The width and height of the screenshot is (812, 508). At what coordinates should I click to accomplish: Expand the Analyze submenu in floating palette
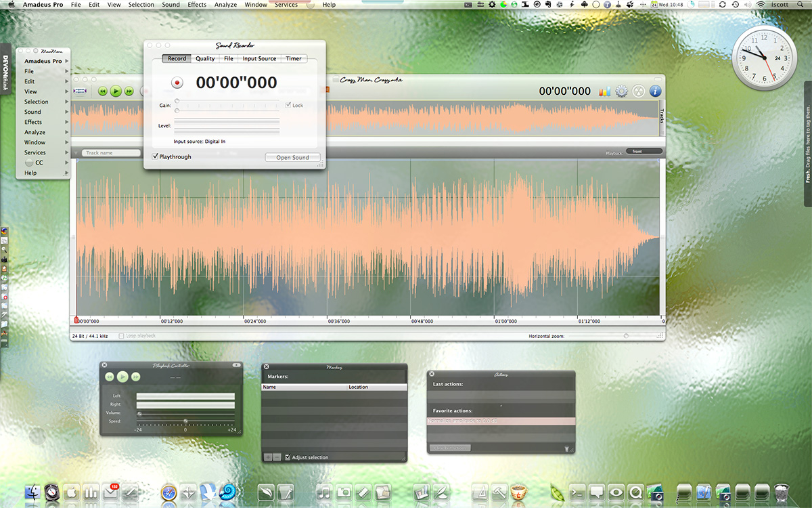pos(67,132)
